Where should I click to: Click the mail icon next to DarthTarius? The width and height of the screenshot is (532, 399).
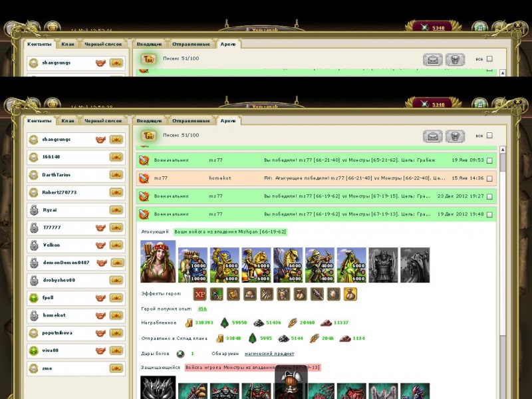click(116, 175)
